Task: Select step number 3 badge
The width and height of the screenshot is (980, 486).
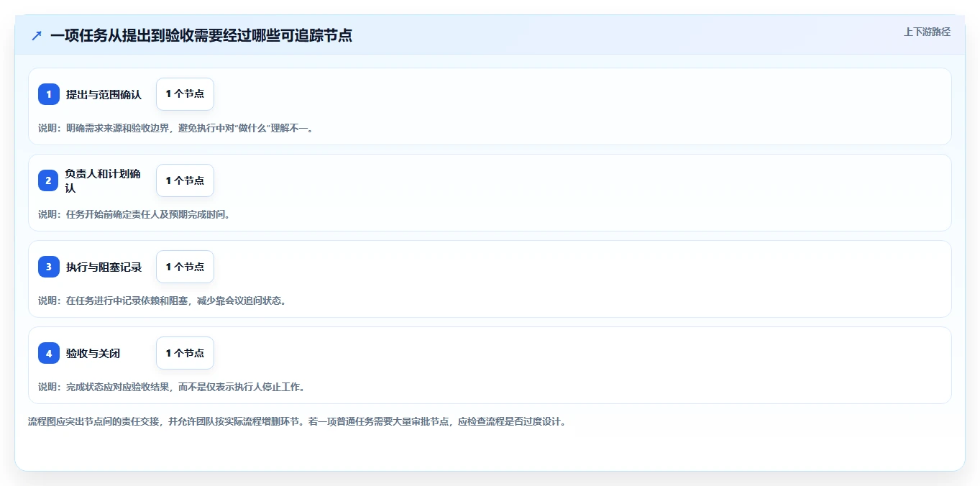Action: [x=49, y=267]
